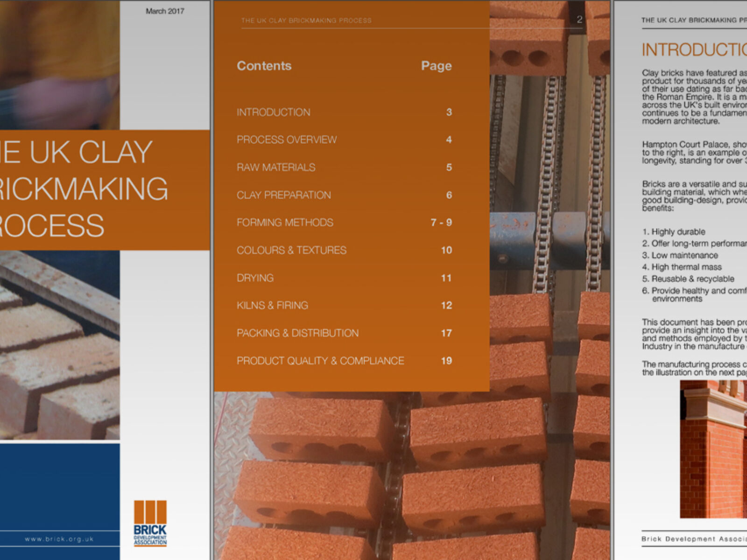Open the CLAY PREPARATION contents entry
This screenshot has width=747, height=560.
tap(284, 195)
